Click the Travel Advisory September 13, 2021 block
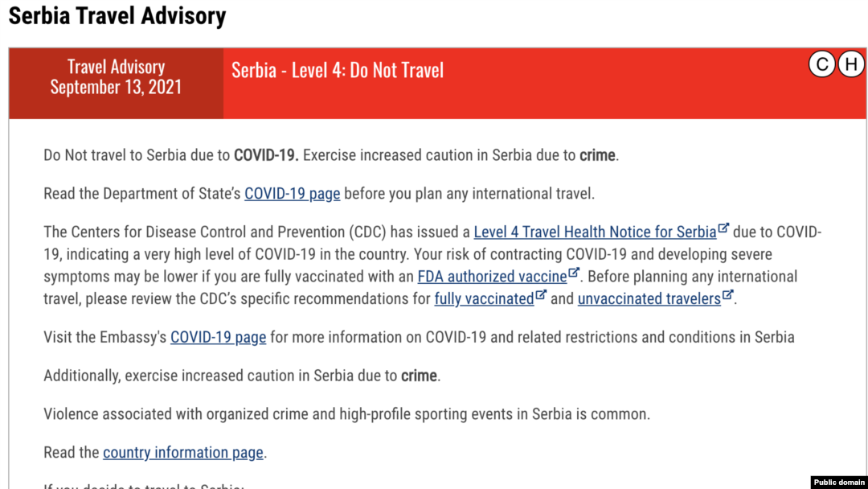Viewport: 868px width, 489px height. pos(117,83)
